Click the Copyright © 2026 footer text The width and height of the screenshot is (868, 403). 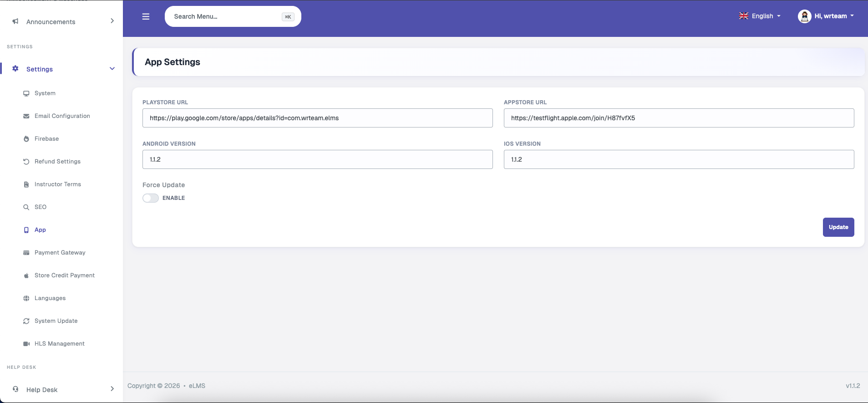tap(154, 386)
